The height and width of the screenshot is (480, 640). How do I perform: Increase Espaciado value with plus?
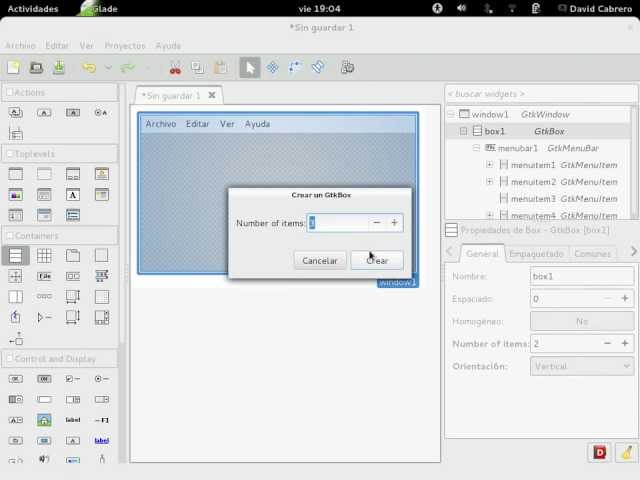[x=624, y=299]
